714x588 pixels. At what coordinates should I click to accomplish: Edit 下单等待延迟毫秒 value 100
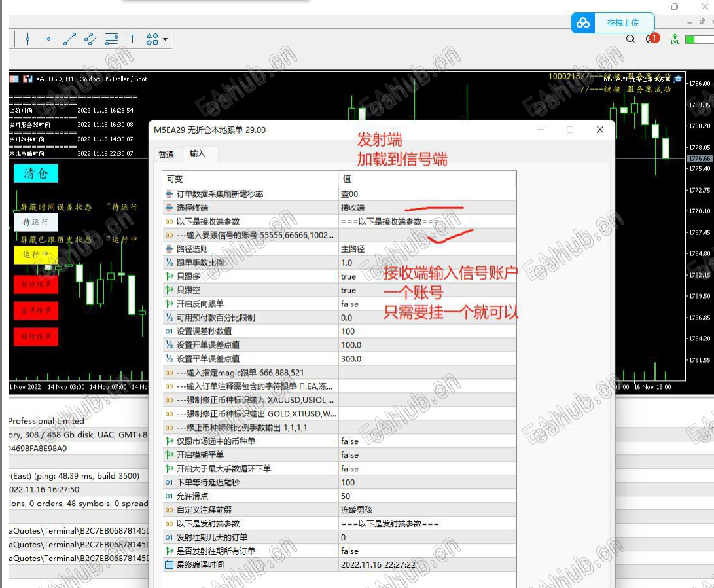pos(427,483)
